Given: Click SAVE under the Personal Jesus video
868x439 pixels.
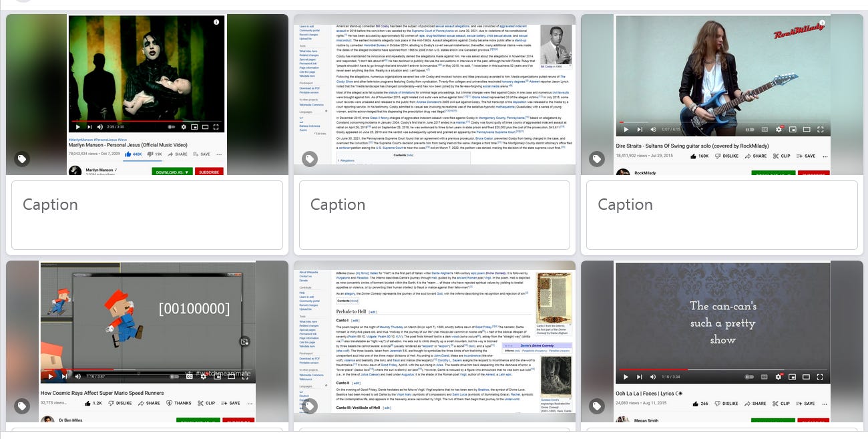Looking at the screenshot, I should click(201, 154).
